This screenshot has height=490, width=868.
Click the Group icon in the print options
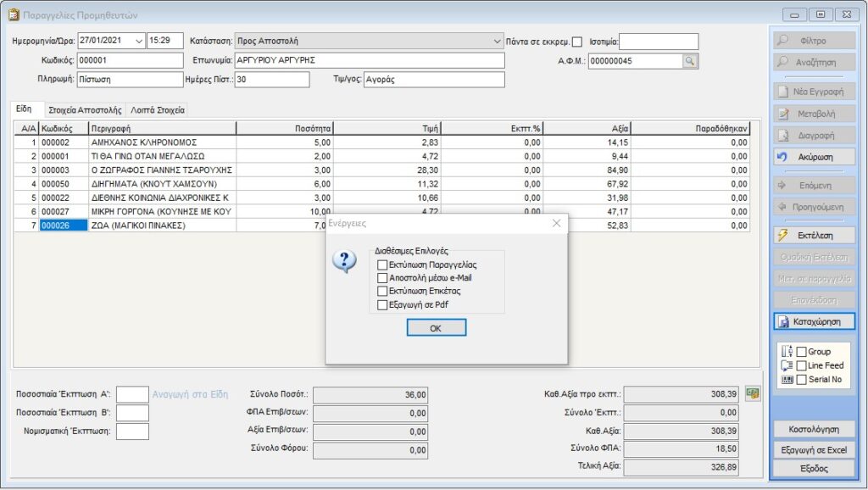(x=787, y=352)
